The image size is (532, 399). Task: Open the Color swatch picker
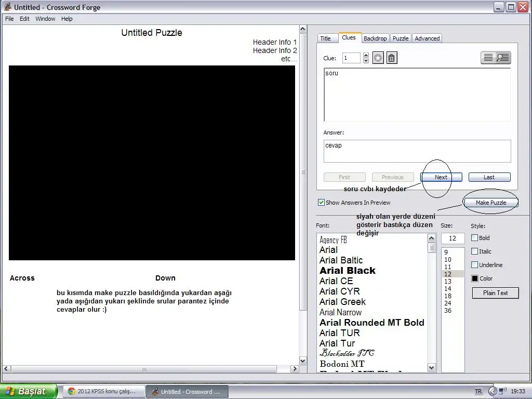click(475, 278)
